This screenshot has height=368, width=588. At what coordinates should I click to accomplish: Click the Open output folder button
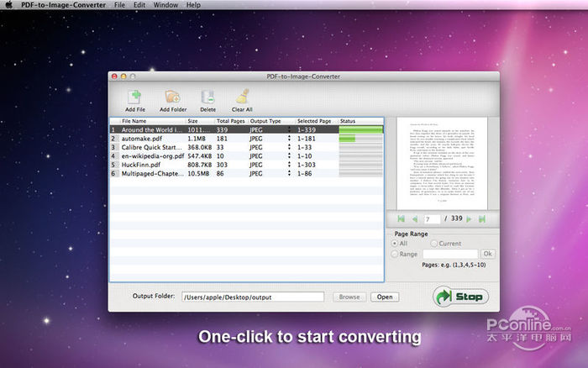385,297
